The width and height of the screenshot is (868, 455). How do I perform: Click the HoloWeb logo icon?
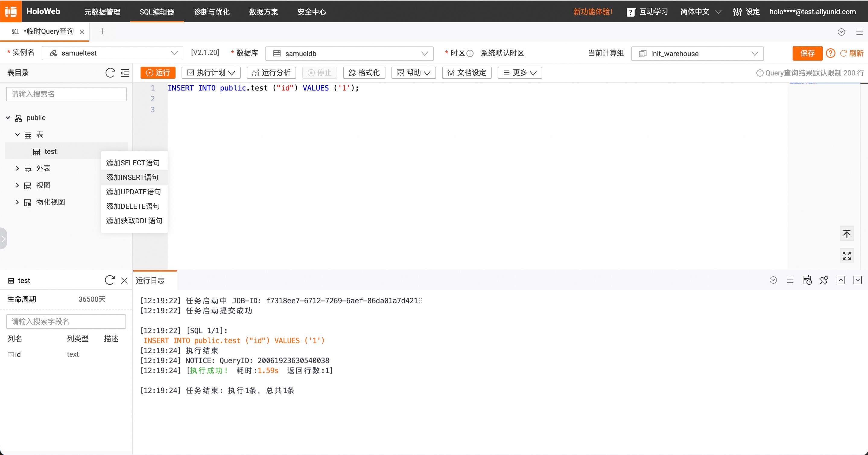(11, 11)
